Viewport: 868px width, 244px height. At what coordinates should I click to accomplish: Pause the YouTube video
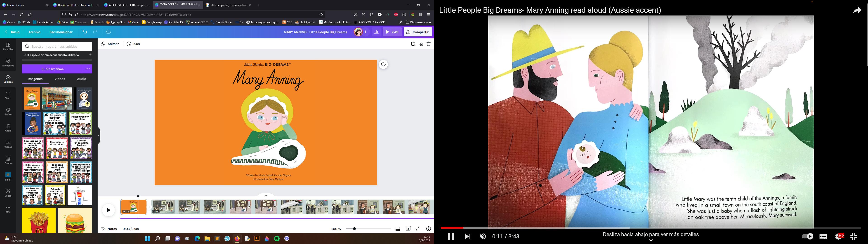[x=451, y=237]
